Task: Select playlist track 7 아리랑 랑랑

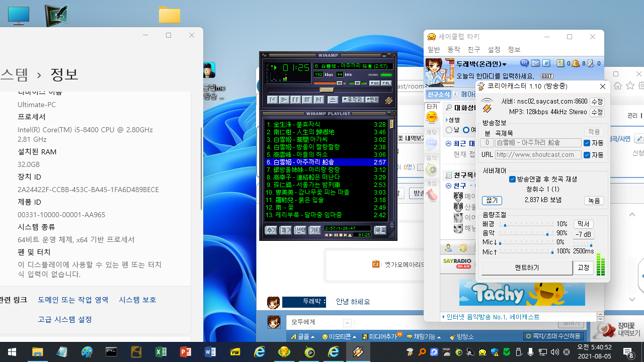Action: tap(327, 169)
